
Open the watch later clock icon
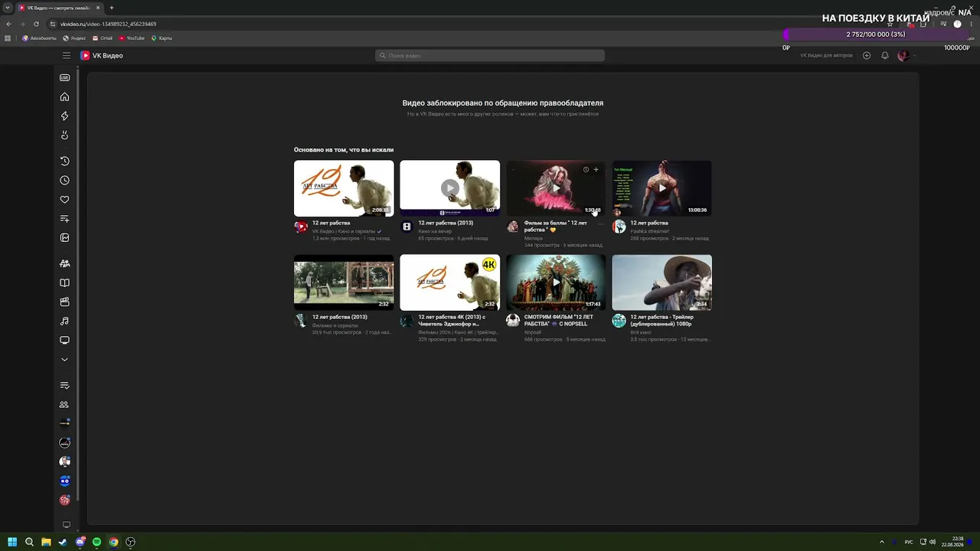click(x=64, y=181)
